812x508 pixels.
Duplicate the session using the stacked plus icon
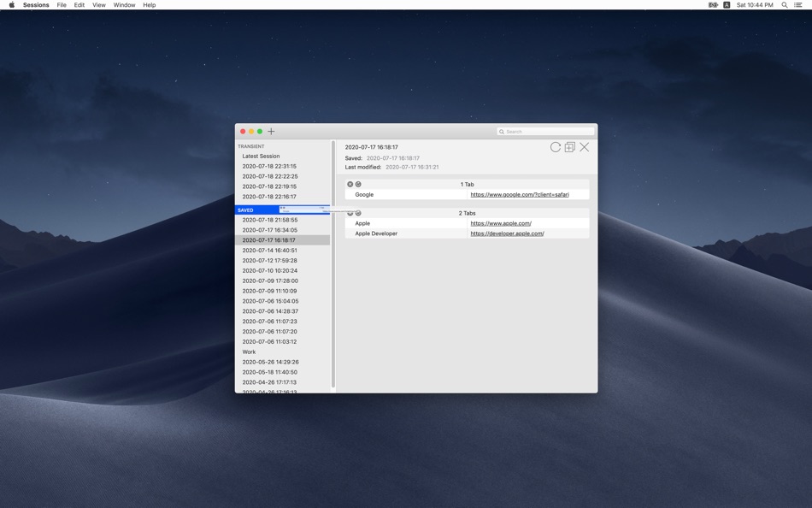(x=569, y=147)
